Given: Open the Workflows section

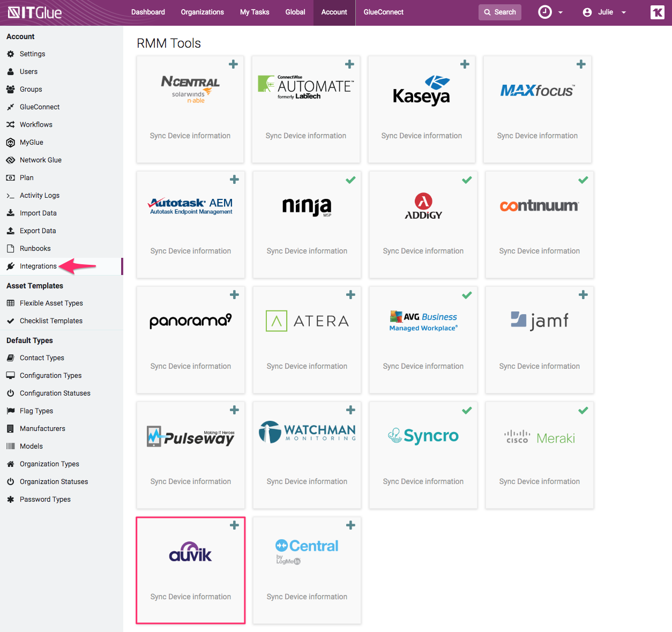Looking at the screenshot, I should [35, 124].
